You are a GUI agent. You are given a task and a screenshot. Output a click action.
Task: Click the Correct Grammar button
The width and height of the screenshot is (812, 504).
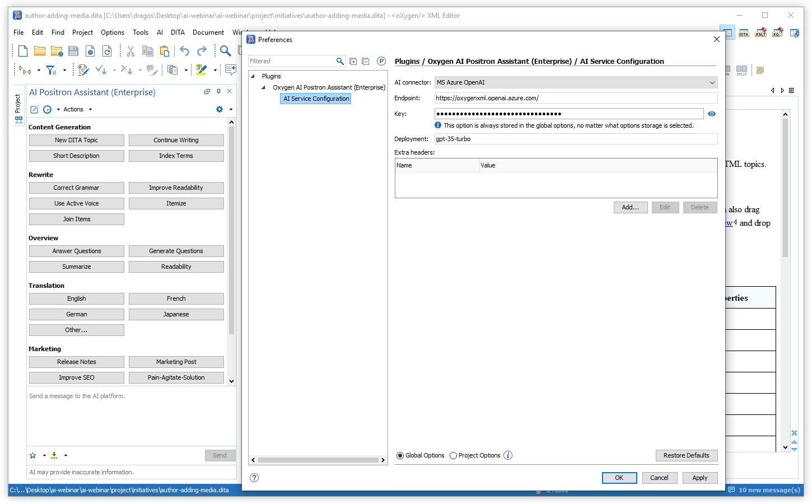pyautogui.click(x=77, y=188)
